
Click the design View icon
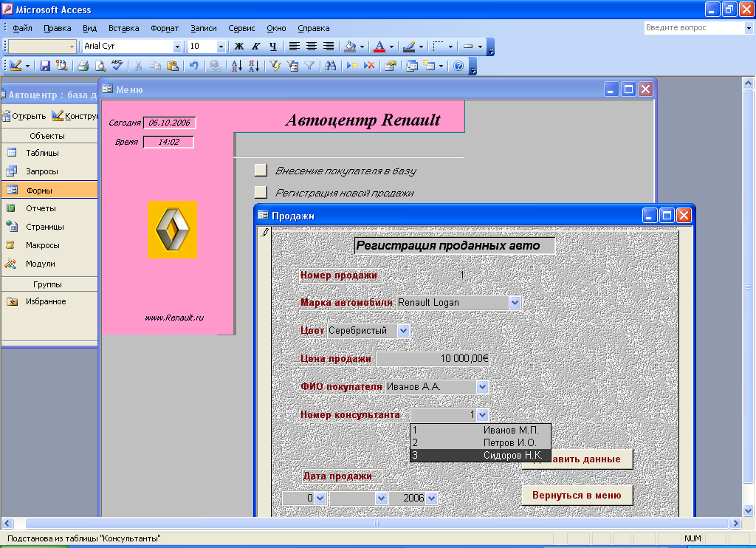(x=16, y=66)
